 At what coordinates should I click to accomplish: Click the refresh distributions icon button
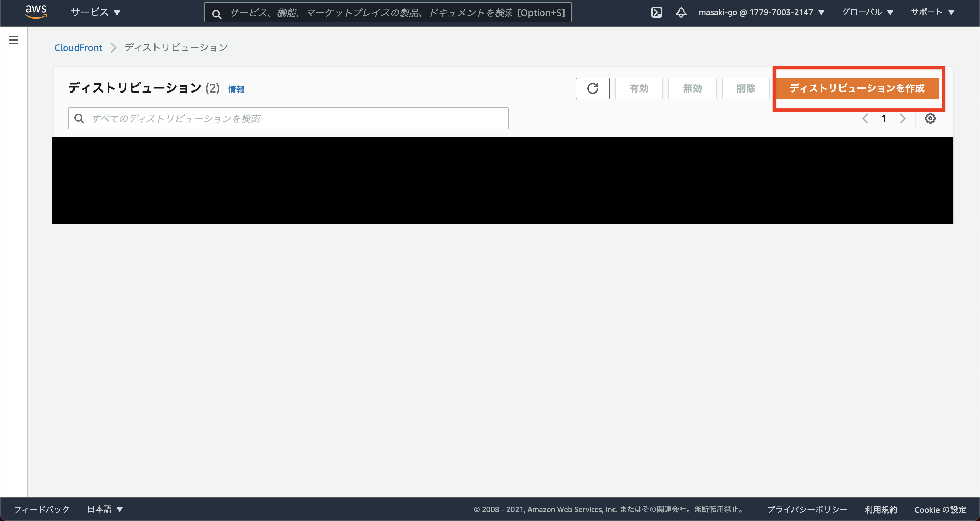(x=592, y=89)
